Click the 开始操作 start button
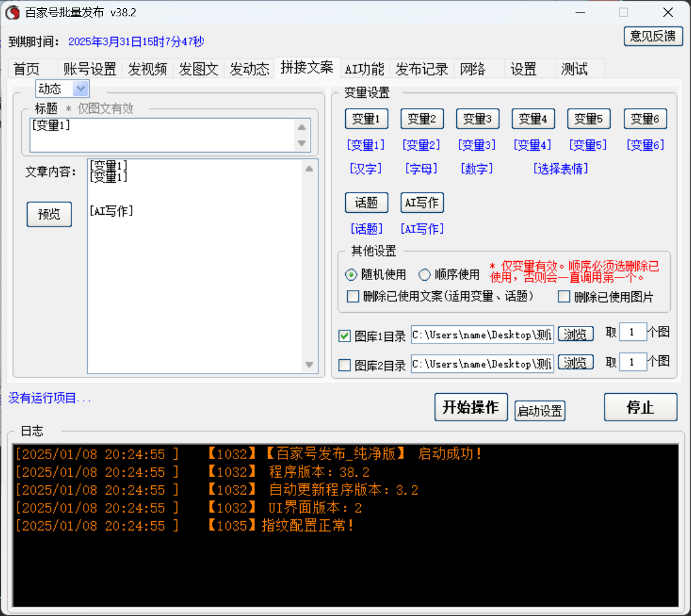This screenshot has height=616, width=691. [471, 407]
